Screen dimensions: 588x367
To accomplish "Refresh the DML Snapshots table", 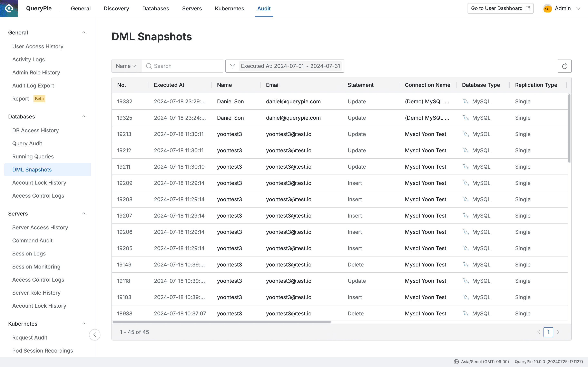I will 565,66.
